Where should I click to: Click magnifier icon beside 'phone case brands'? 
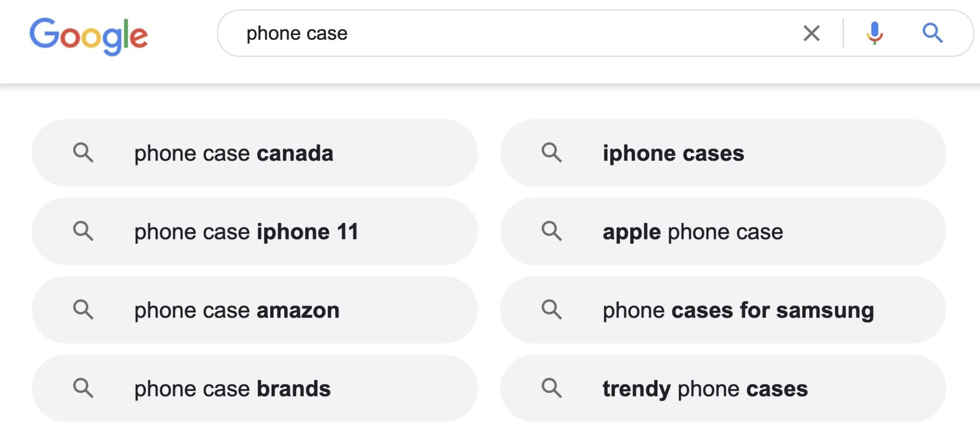(x=83, y=388)
